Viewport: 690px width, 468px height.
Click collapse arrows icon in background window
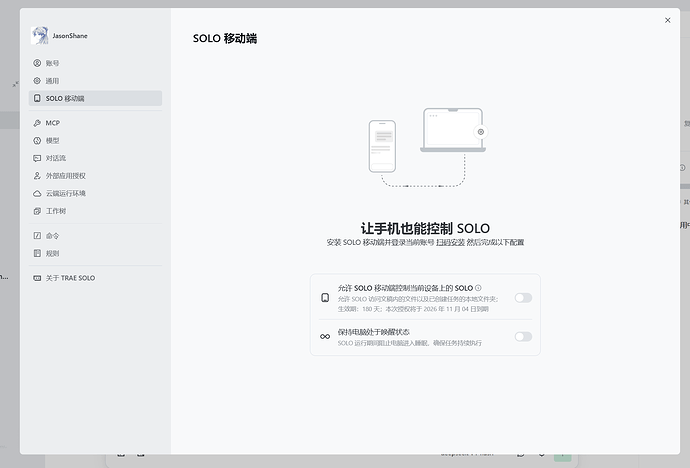pyautogui.click(x=15, y=84)
